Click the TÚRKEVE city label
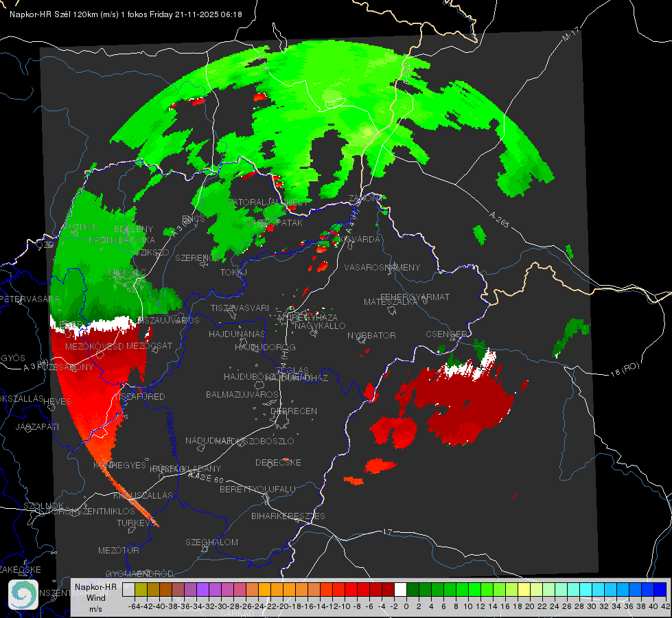Screen dimensions: 672x618 135,523
